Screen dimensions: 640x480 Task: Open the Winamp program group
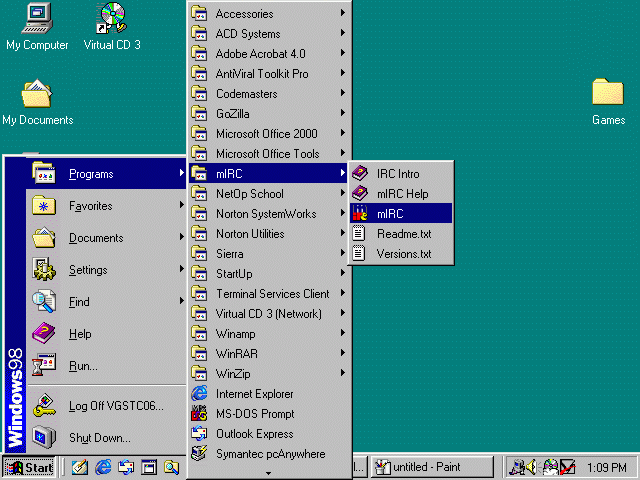click(269, 333)
